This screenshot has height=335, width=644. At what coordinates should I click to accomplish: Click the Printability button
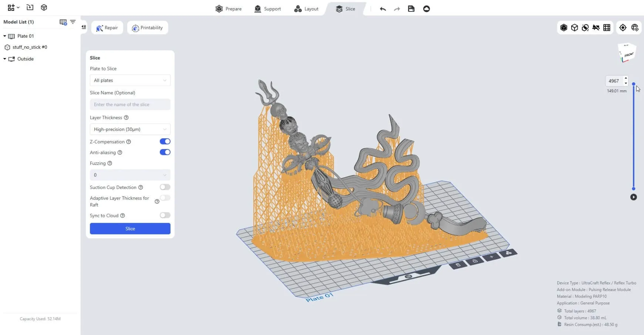[148, 28]
